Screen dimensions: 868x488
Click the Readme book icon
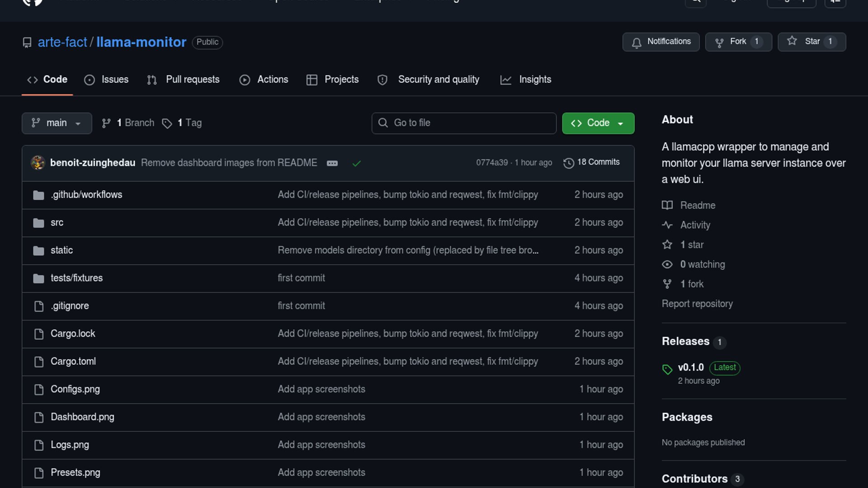667,206
